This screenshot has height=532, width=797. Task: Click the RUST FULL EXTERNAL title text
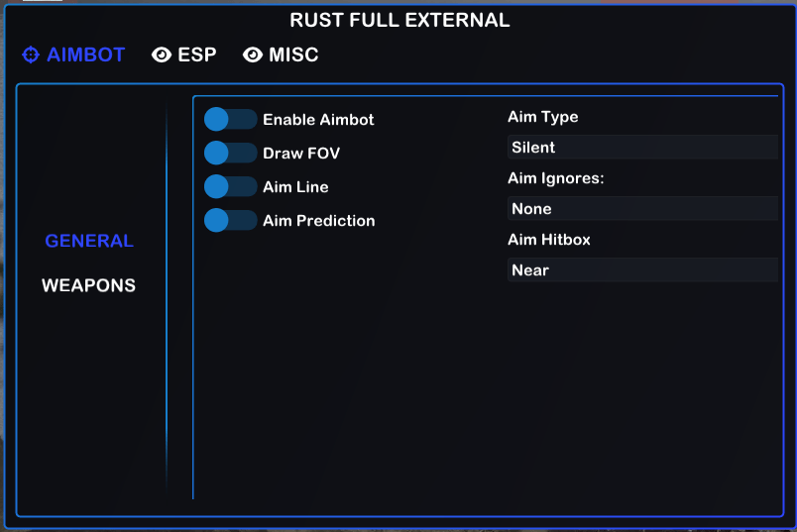point(399,20)
